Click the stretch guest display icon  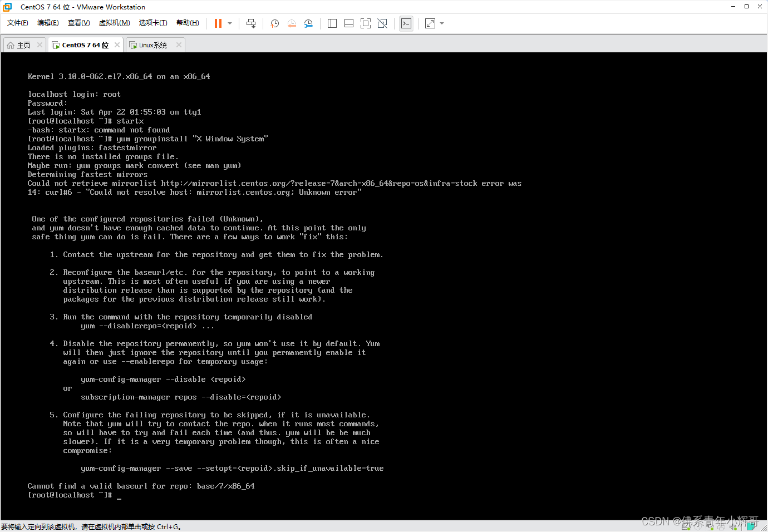[430, 23]
